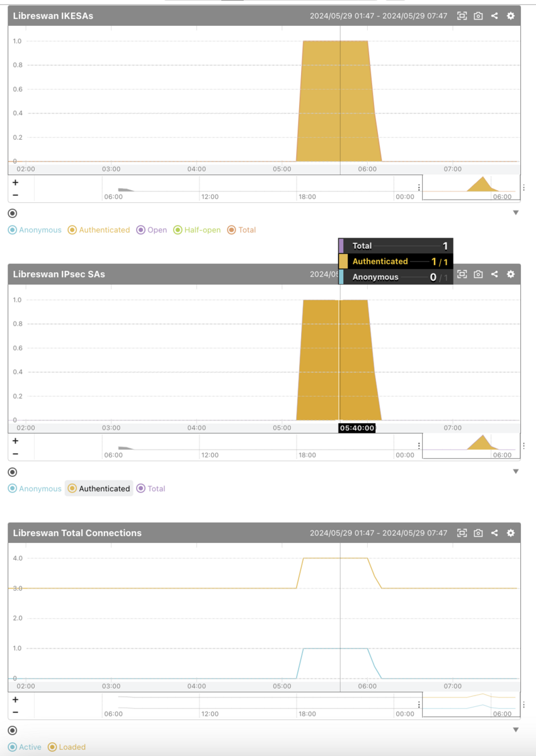Screen dimensions: 536x756
Task: Share the Libreswan IKESAs chart
Action: (494, 16)
